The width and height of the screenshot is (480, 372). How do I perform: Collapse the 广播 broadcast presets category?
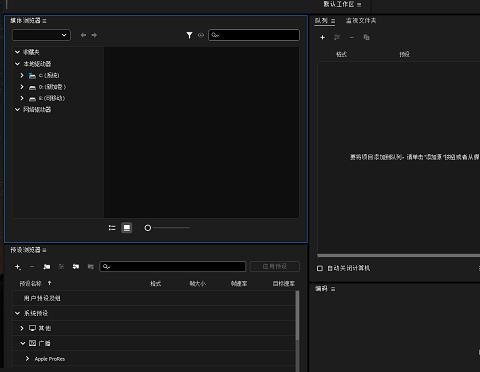[x=22, y=343]
